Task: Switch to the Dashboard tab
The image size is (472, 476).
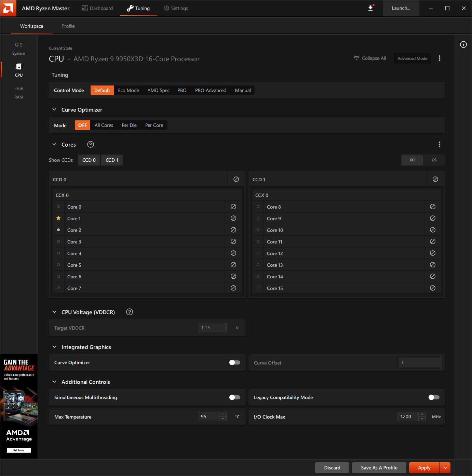Action: (97, 8)
